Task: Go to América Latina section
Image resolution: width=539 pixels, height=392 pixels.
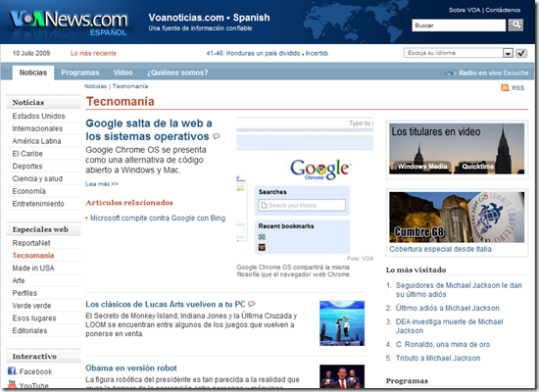Action: coord(37,141)
